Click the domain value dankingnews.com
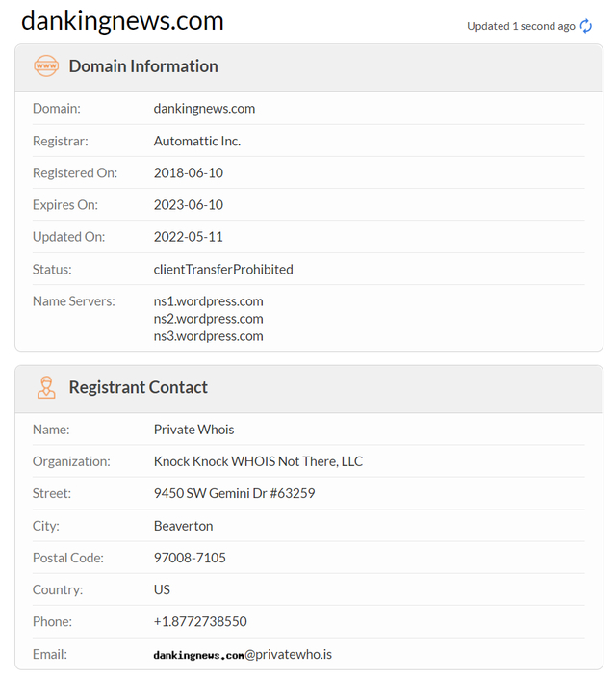The height and width of the screenshot is (679, 616). tap(204, 109)
